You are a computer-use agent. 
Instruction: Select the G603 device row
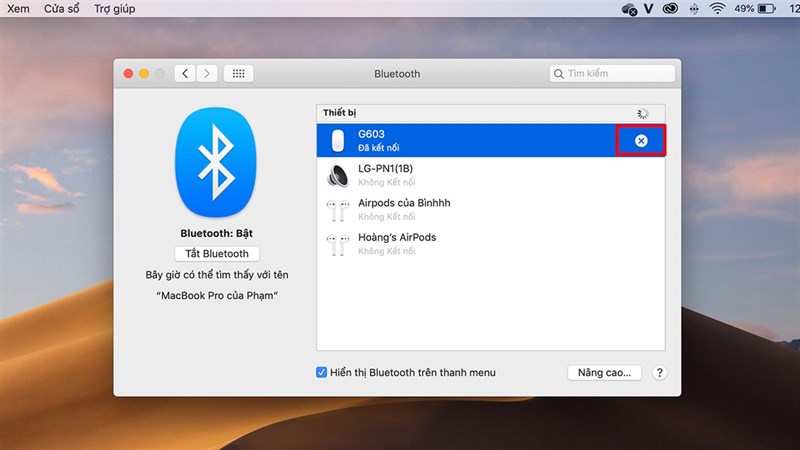[491, 140]
